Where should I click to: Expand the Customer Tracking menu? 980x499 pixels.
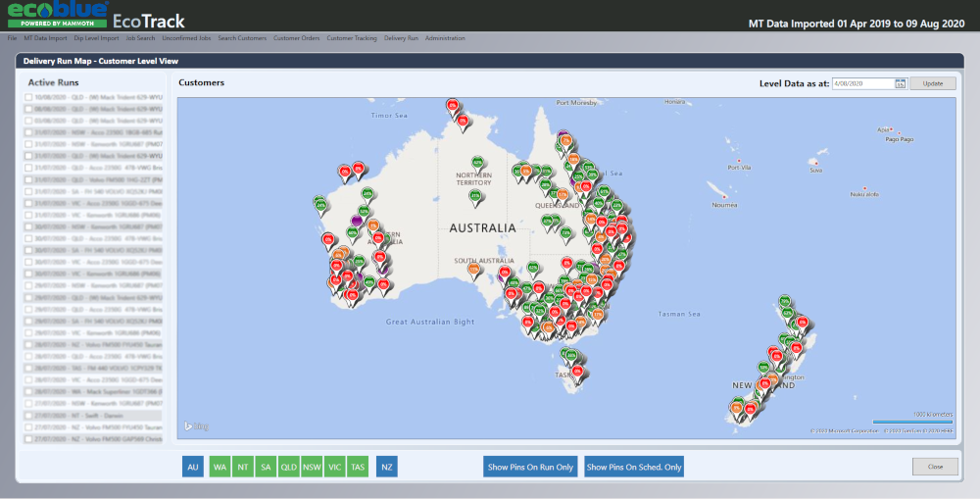(351, 38)
